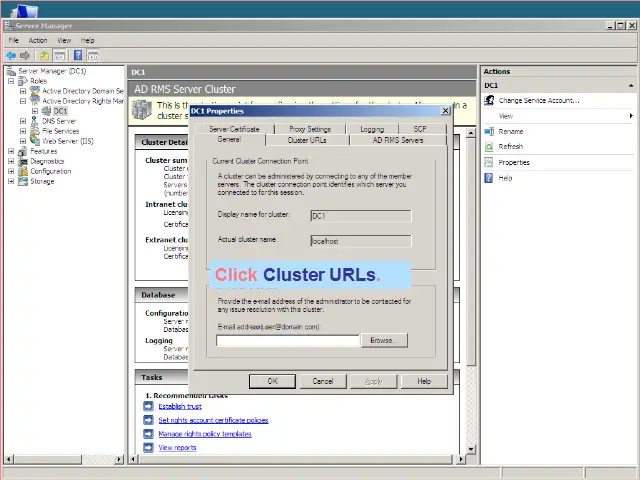Expand the Configuration tree node
Image resolution: width=640 pixels, height=480 pixels.
point(11,171)
